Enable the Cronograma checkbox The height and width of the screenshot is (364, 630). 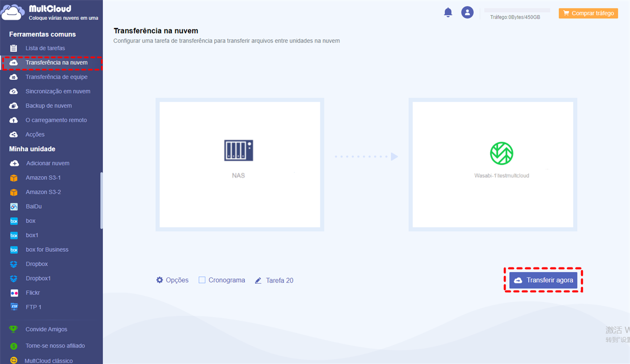point(202,280)
